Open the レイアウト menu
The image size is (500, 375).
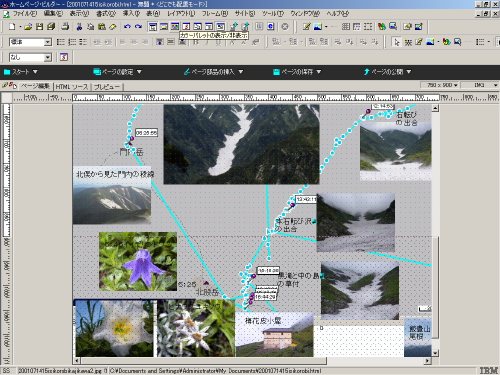point(181,14)
